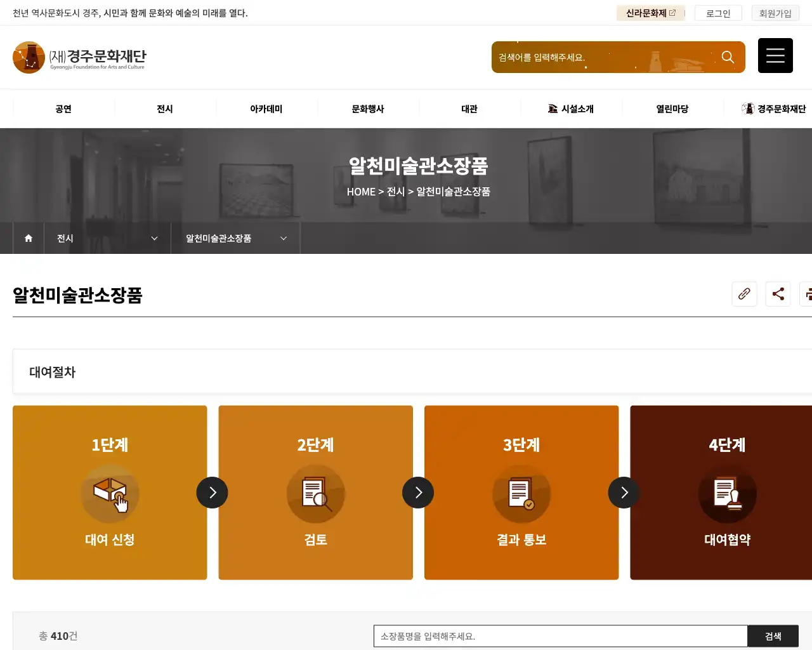Share this page via the share icon

click(778, 294)
